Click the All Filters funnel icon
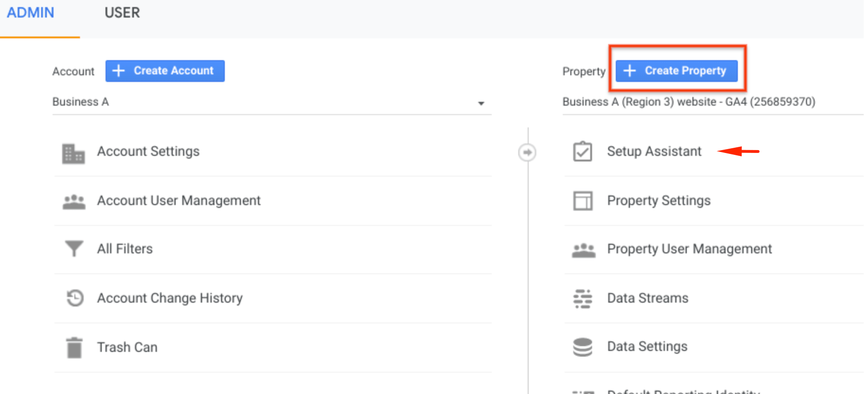This screenshot has height=394, width=868. (x=74, y=249)
